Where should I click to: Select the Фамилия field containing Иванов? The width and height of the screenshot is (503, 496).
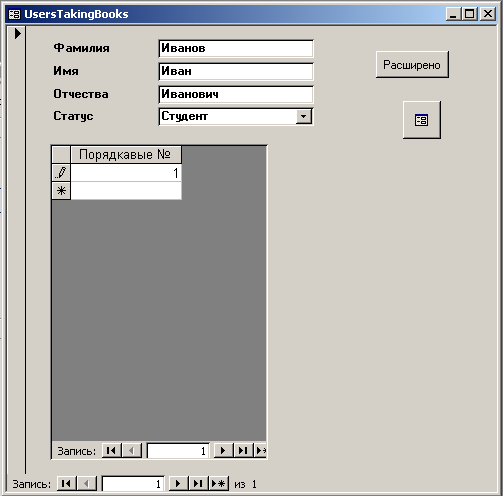236,49
